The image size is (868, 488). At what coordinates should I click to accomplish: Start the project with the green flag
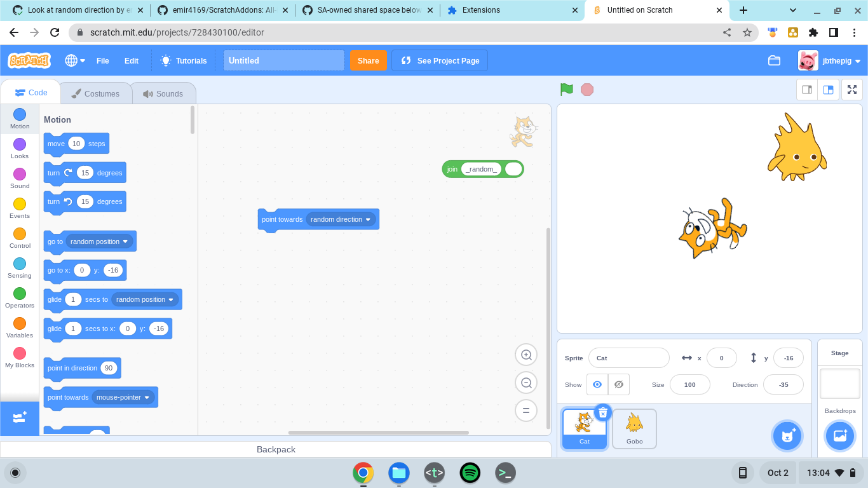pyautogui.click(x=565, y=89)
